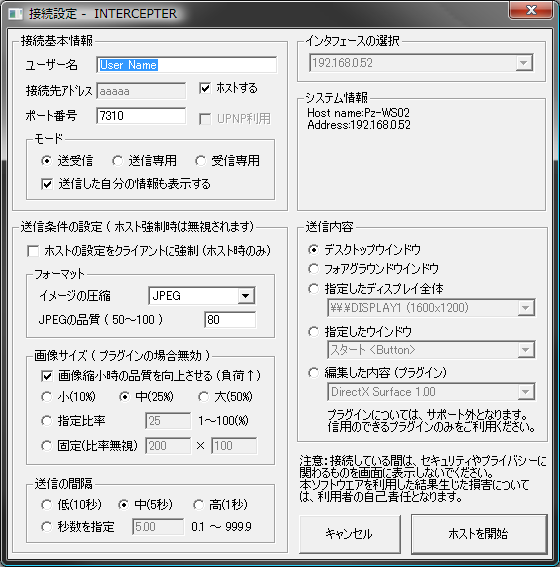Select image size 大(50%) radio button
The width and height of the screenshot is (560, 567).
(203, 397)
